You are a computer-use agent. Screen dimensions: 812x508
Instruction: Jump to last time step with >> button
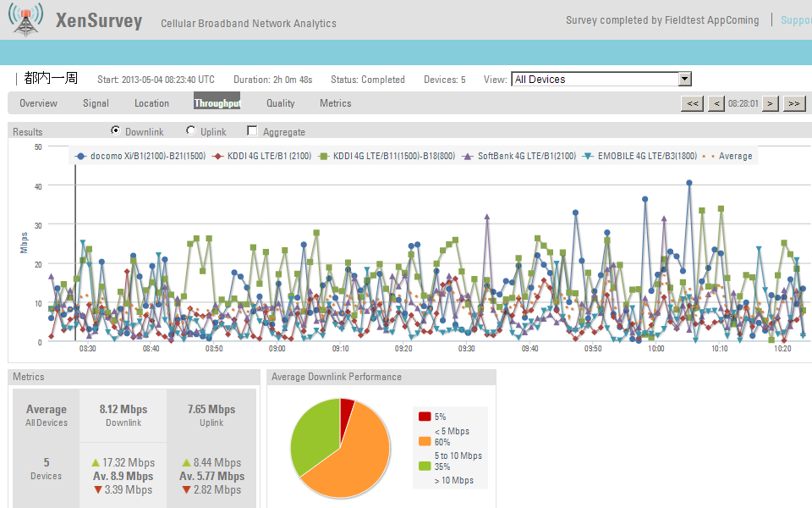click(x=794, y=103)
